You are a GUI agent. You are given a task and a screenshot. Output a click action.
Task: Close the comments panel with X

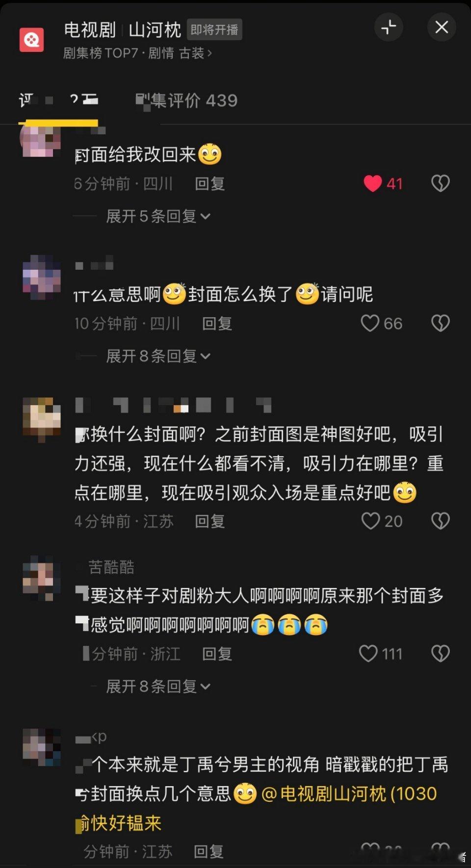tap(442, 27)
